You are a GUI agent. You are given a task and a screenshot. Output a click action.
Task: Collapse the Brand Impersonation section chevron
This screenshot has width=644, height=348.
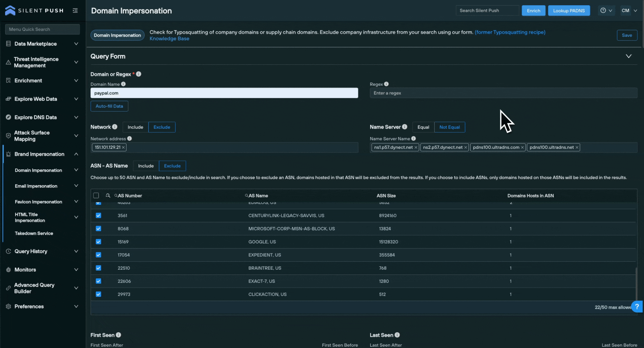click(76, 154)
